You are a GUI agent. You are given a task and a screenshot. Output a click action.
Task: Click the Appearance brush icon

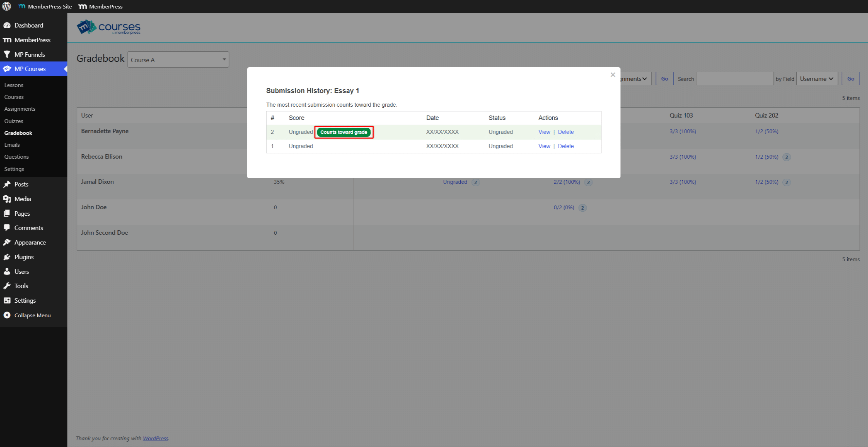coord(7,242)
